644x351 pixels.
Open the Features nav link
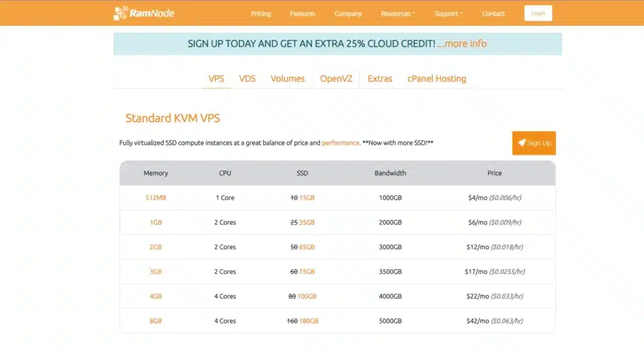(x=303, y=14)
